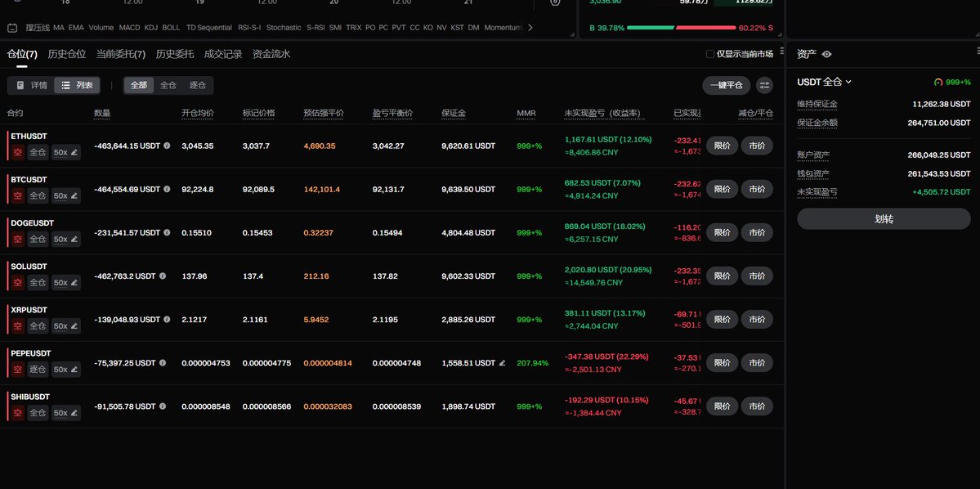The height and width of the screenshot is (489, 980).
Task: Filter positions by 全部
Action: click(139, 85)
